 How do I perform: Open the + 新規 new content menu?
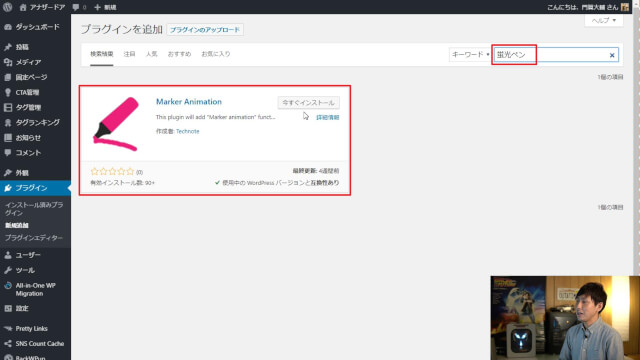pyautogui.click(x=105, y=7)
